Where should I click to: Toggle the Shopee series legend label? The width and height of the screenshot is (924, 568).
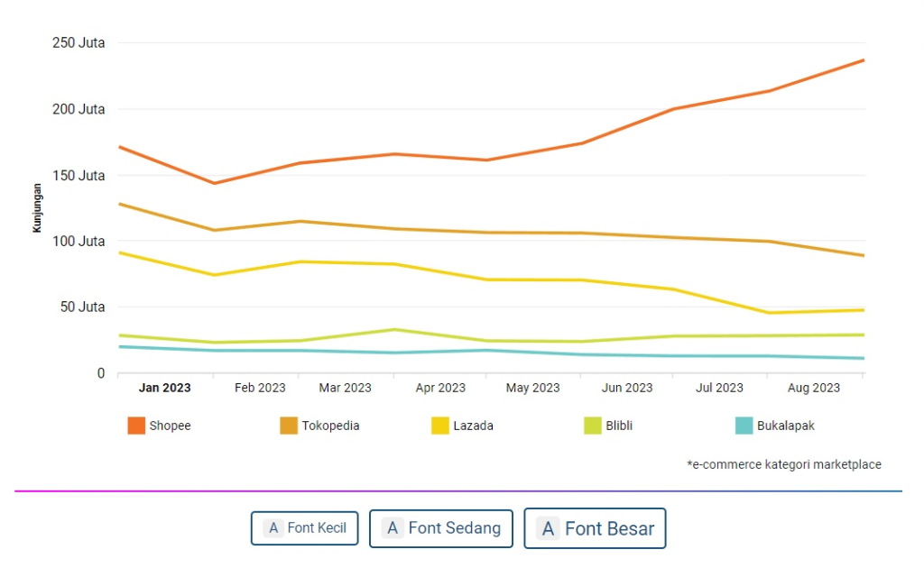(170, 426)
